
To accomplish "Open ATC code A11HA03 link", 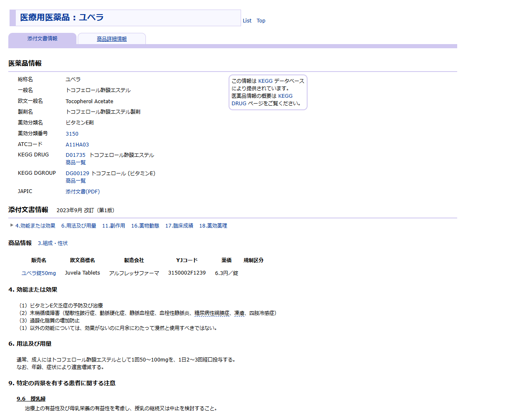I will pyautogui.click(x=77, y=144).
